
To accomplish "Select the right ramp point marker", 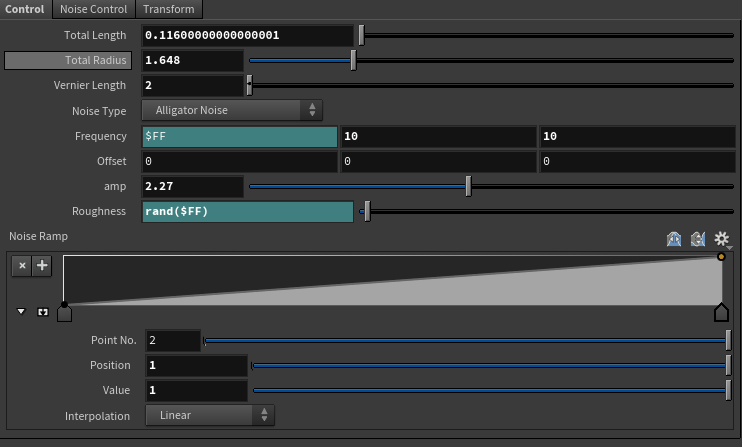I will (721, 312).
